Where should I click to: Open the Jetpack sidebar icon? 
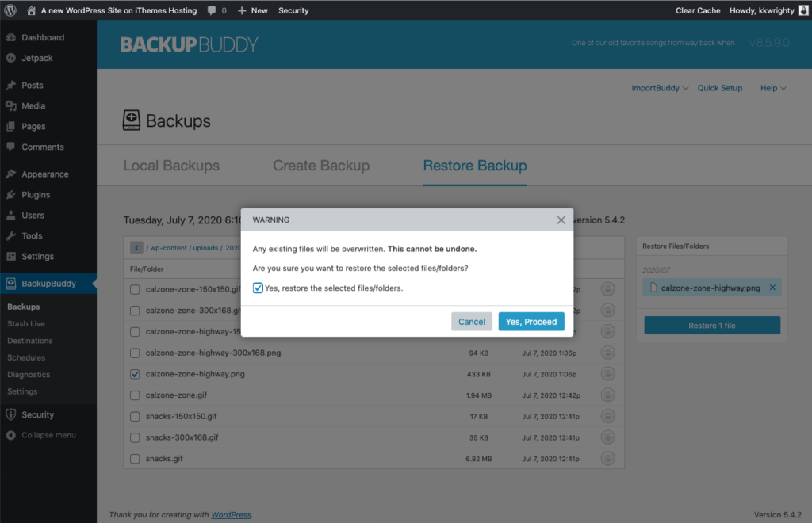(x=11, y=58)
